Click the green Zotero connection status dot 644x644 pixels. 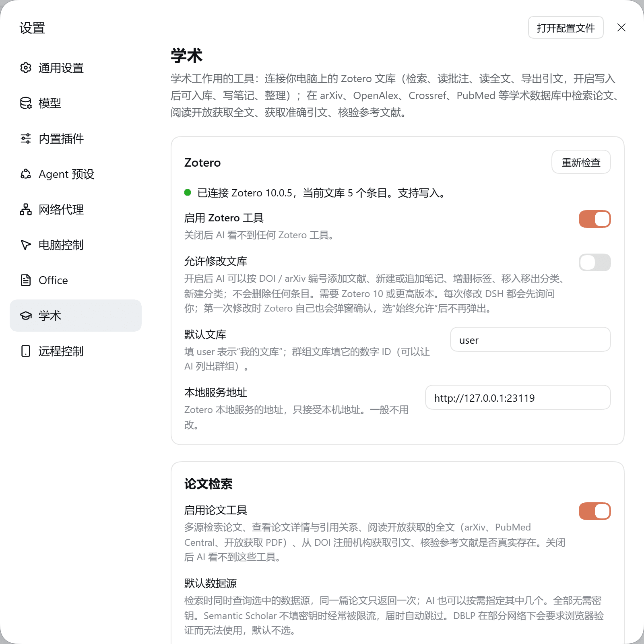pyautogui.click(x=188, y=192)
